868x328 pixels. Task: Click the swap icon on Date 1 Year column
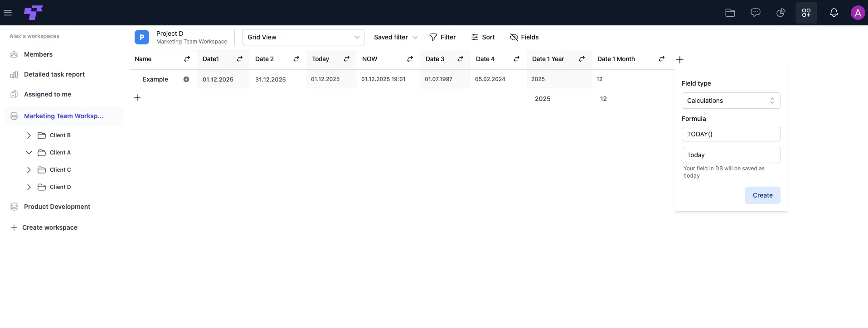(582, 59)
